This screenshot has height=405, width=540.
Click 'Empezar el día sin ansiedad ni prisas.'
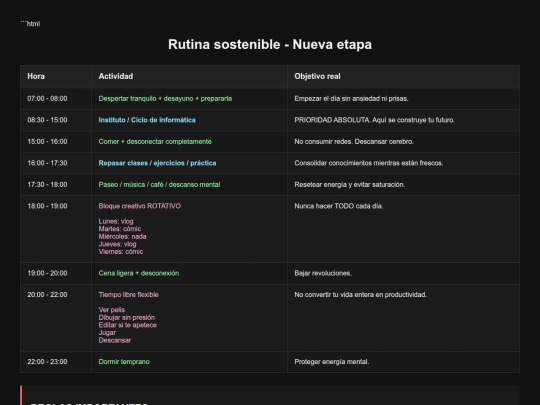(x=351, y=98)
